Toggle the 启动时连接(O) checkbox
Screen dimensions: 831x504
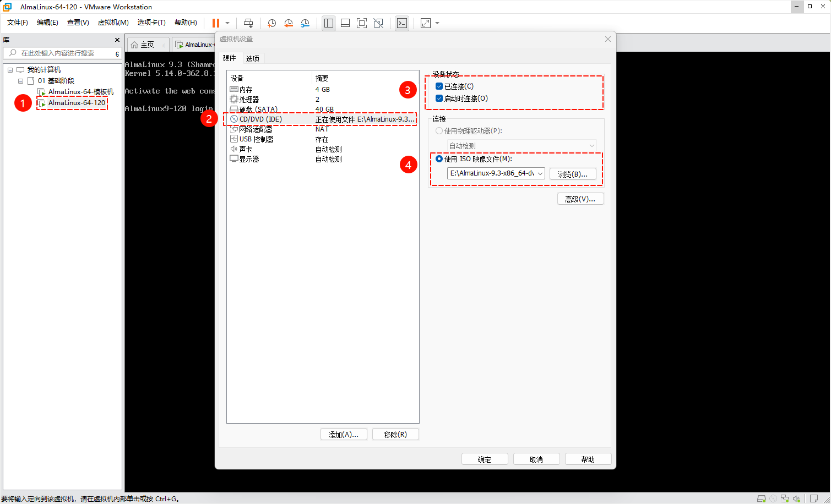439,98
